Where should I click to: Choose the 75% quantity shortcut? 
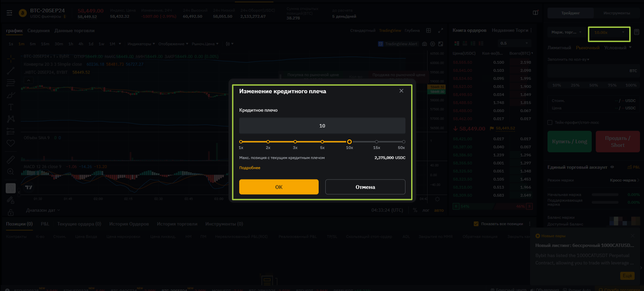(612, 85)
